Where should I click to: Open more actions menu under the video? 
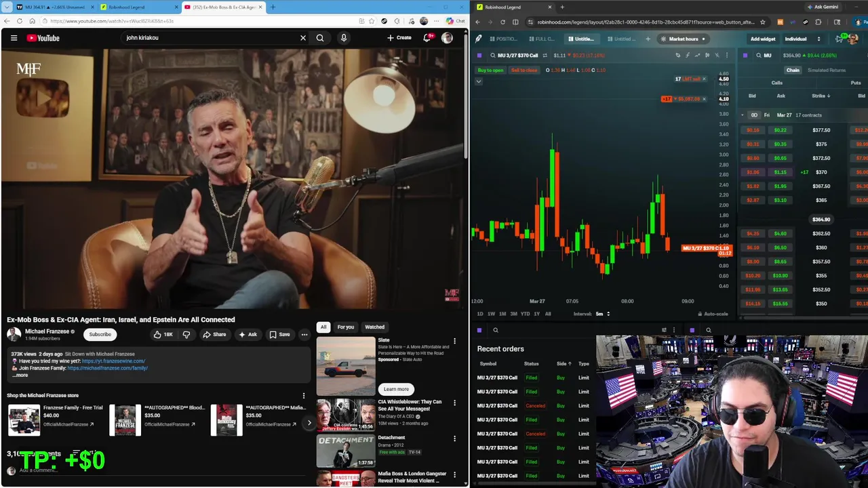(x=304, y=334)
